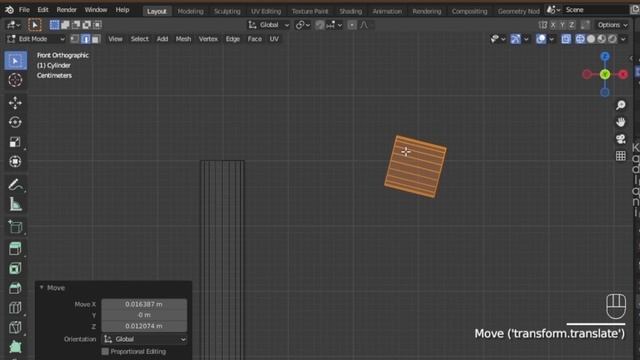The image size is (640, 360).
Task: Select the Scale tool
Action: click(16, 142)
